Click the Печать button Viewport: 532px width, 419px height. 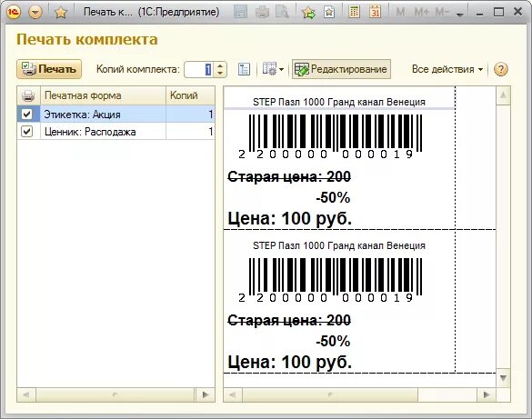point(49,69)
